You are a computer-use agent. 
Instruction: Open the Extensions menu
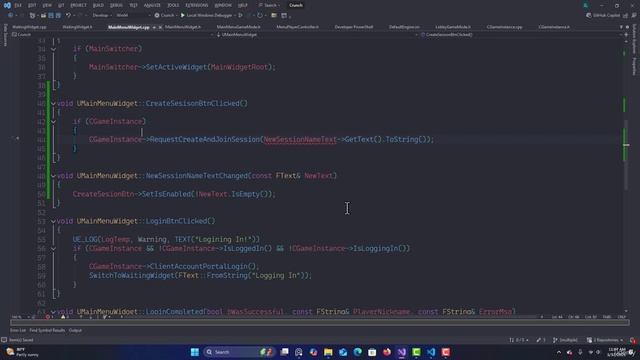[x=196, y=5]
